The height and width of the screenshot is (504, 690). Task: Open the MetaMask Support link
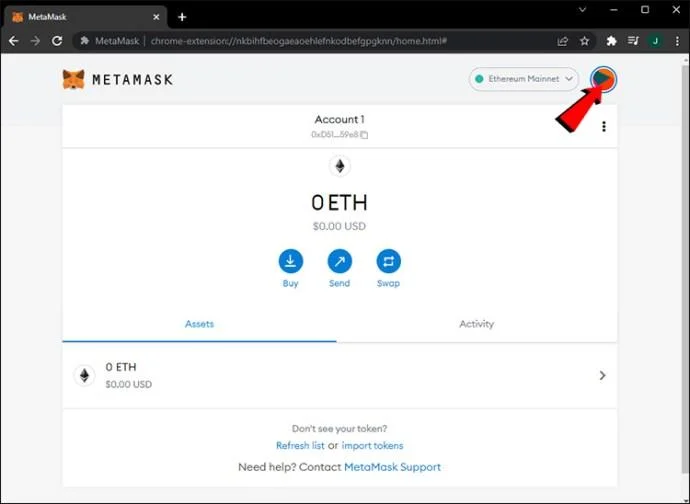point(393,467)
